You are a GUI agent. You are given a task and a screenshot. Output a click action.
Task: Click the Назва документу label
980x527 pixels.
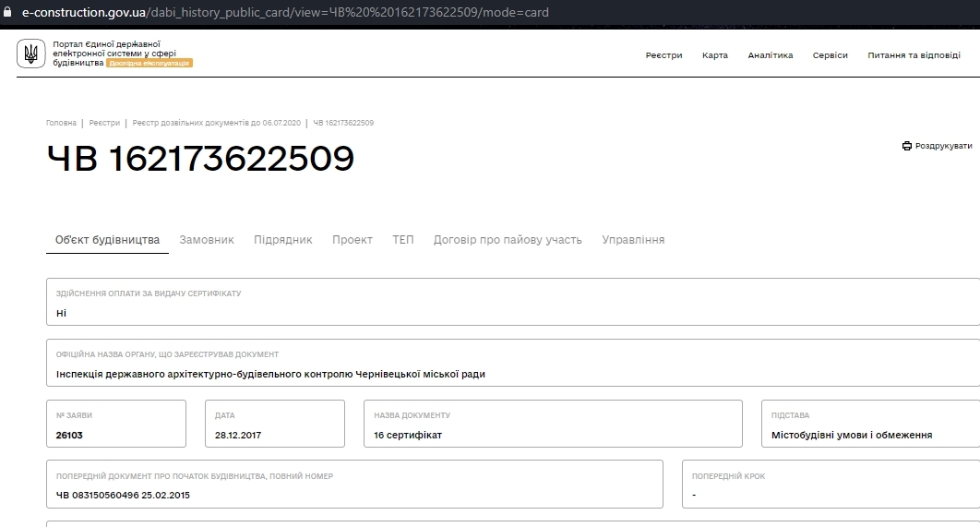(412, 415)
